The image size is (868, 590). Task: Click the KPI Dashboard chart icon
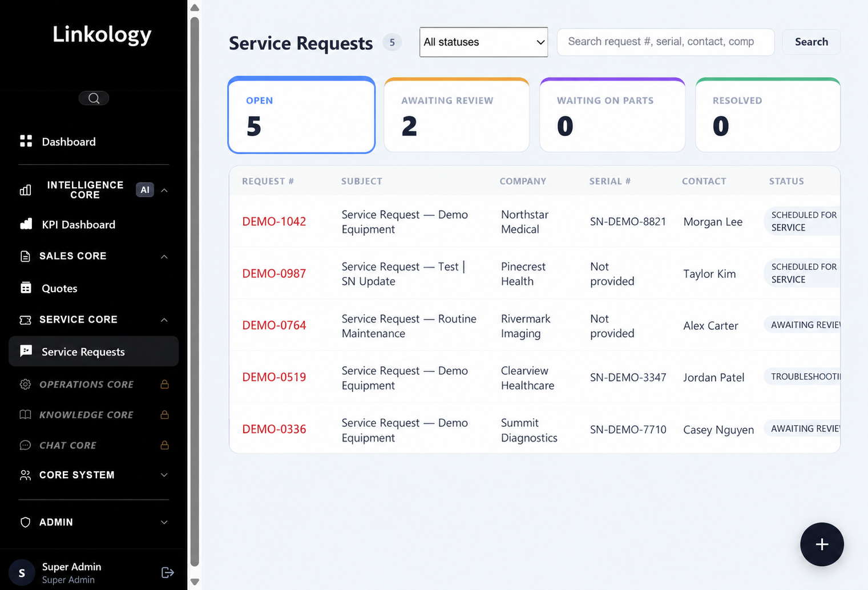[26, 224]
